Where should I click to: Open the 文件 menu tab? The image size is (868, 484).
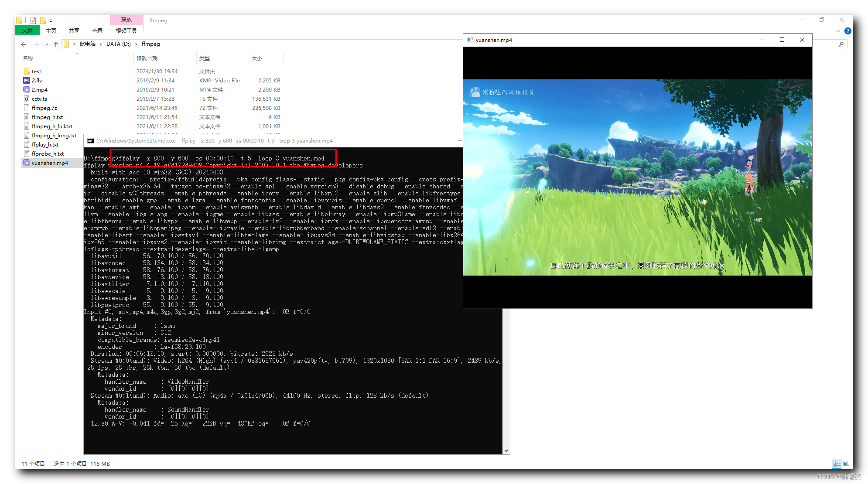pyautogui.click(x=27, y=31)
